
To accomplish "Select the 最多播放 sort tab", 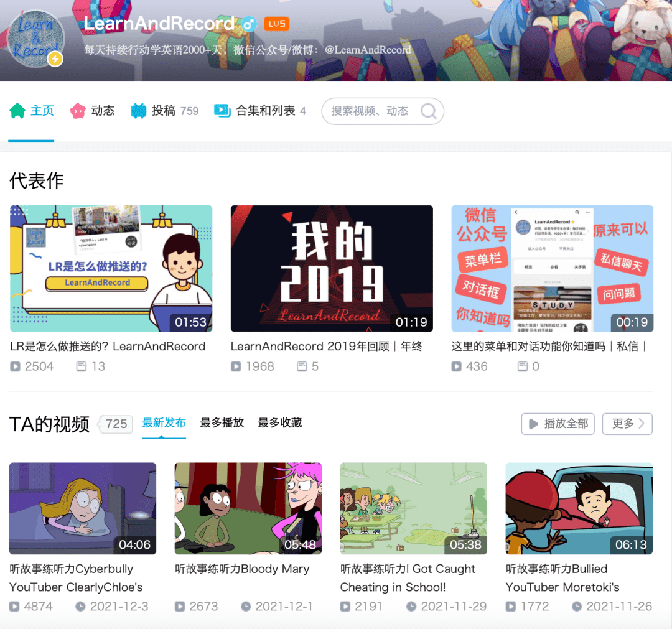I will (222, 423).
